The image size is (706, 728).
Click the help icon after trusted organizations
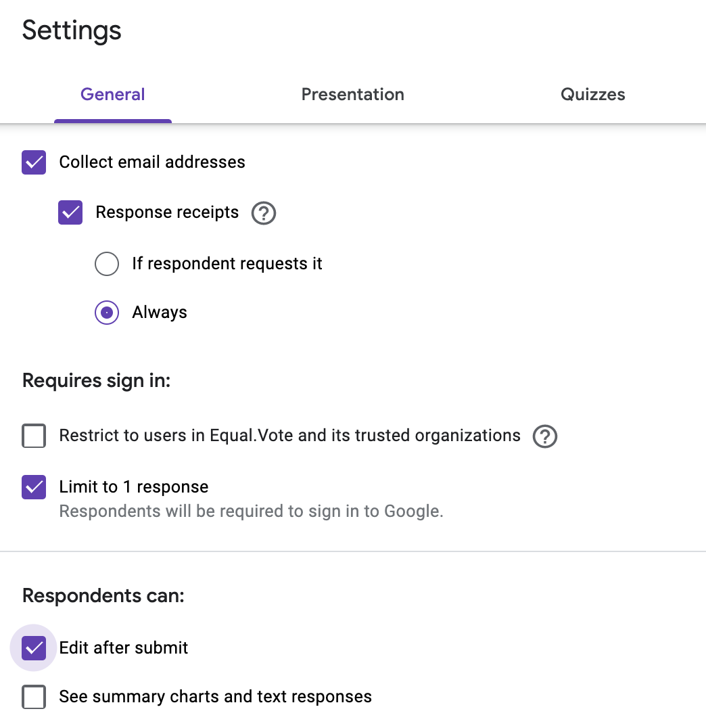[x=545, y=436]
